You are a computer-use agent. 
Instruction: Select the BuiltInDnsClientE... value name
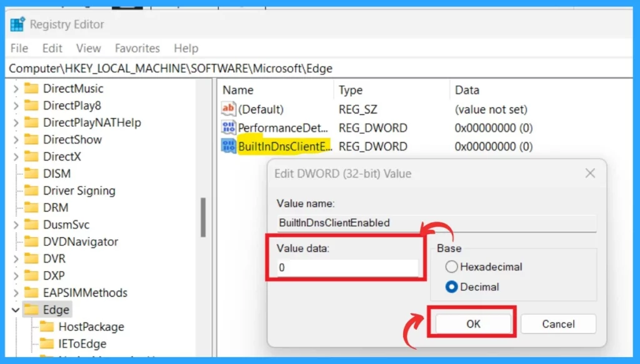284,146
